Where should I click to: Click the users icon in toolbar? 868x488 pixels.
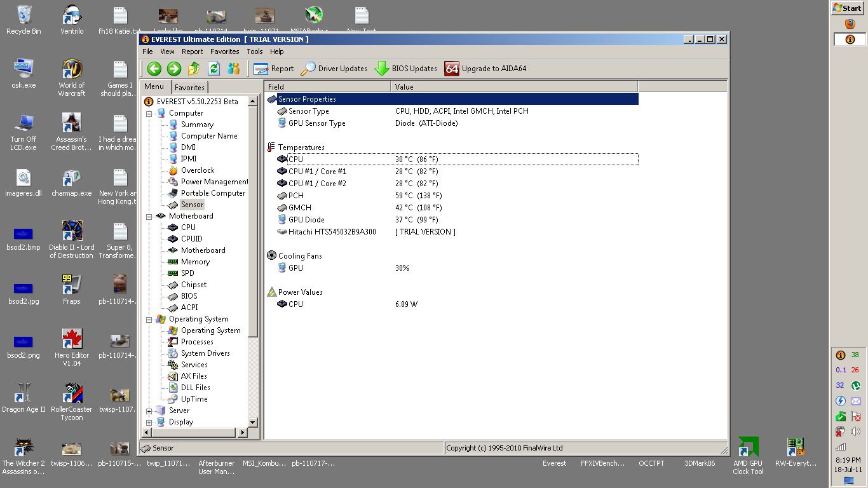233,69
